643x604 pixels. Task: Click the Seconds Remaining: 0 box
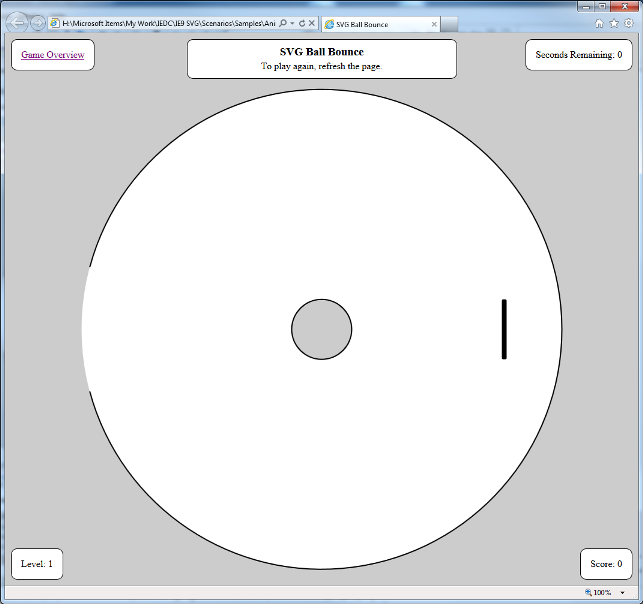(579, 55)
